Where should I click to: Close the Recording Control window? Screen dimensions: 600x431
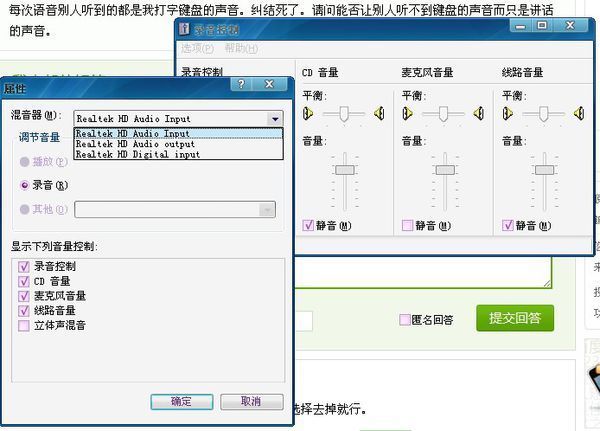click(x=570, y=26)
